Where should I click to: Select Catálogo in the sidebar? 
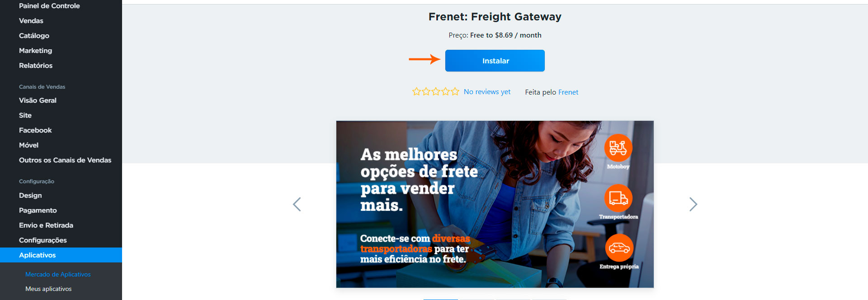click(x=34, y=36)
